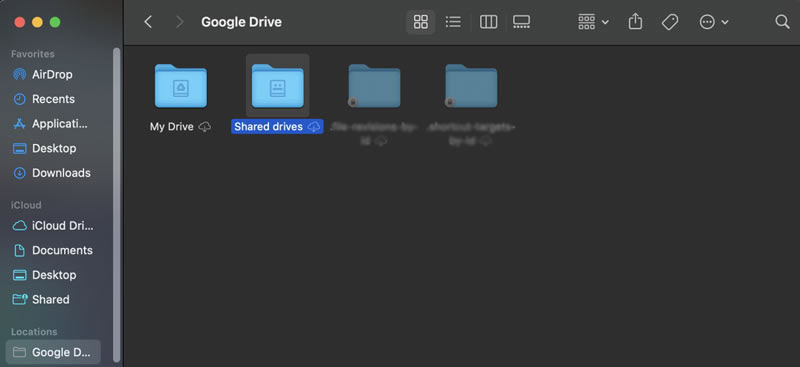Image resolution: width=800 pixels, height=367 pixels.
Task: Click the My Drive label text
Action: pyautogui.click(x=171, y=127)
